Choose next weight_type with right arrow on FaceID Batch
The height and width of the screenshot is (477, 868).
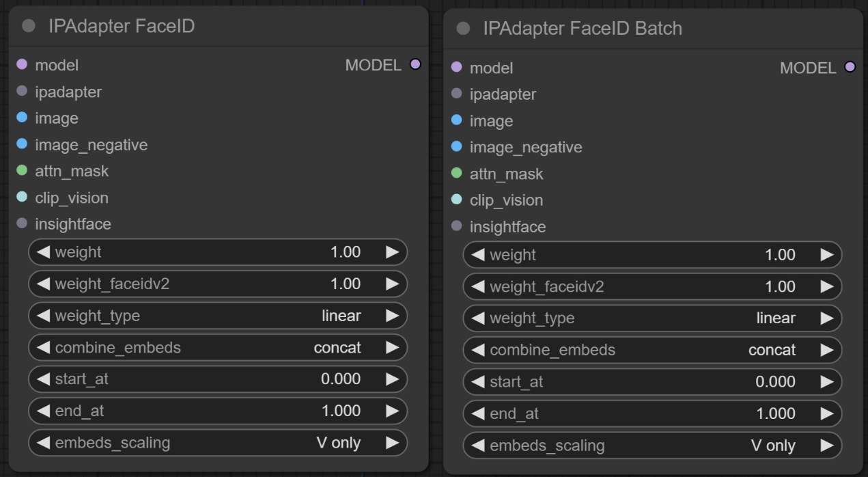tap(827, 318)
